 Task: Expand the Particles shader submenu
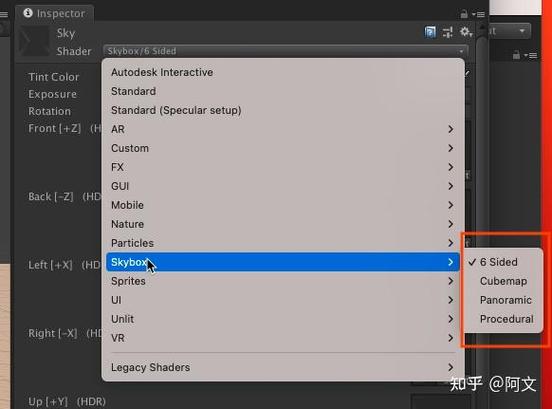click(x=283, y=243)
